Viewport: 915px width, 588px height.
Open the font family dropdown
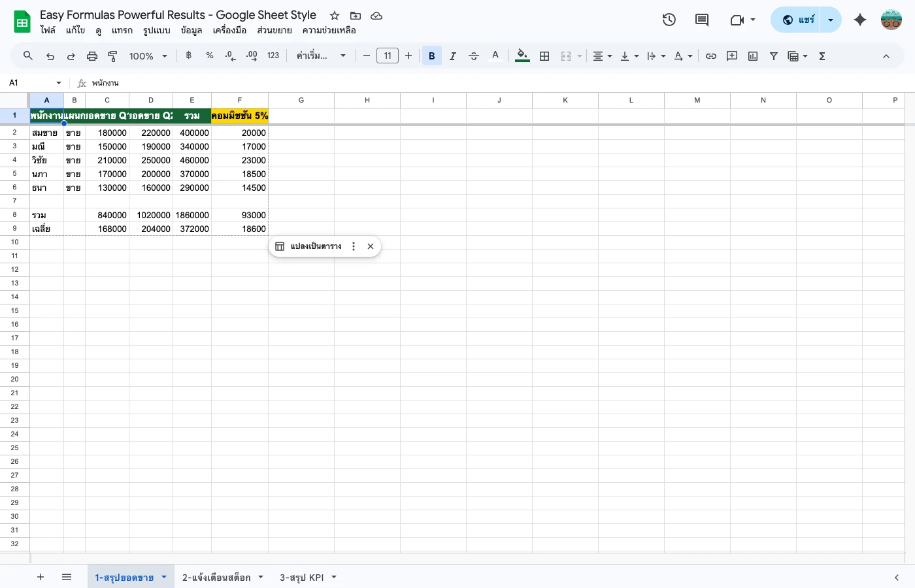320,56
